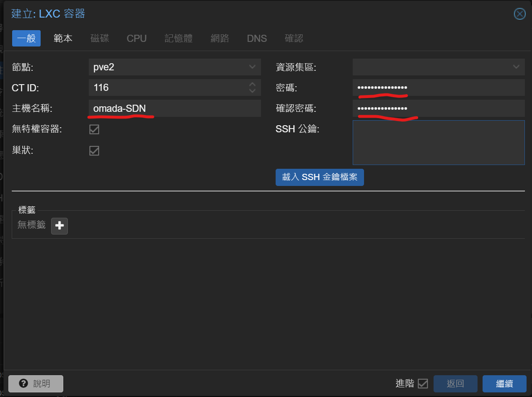Click inside the 主機名稱 input showing omada-SDN
The height and width of the screenshot is (397, 532).
coord(168,108)
